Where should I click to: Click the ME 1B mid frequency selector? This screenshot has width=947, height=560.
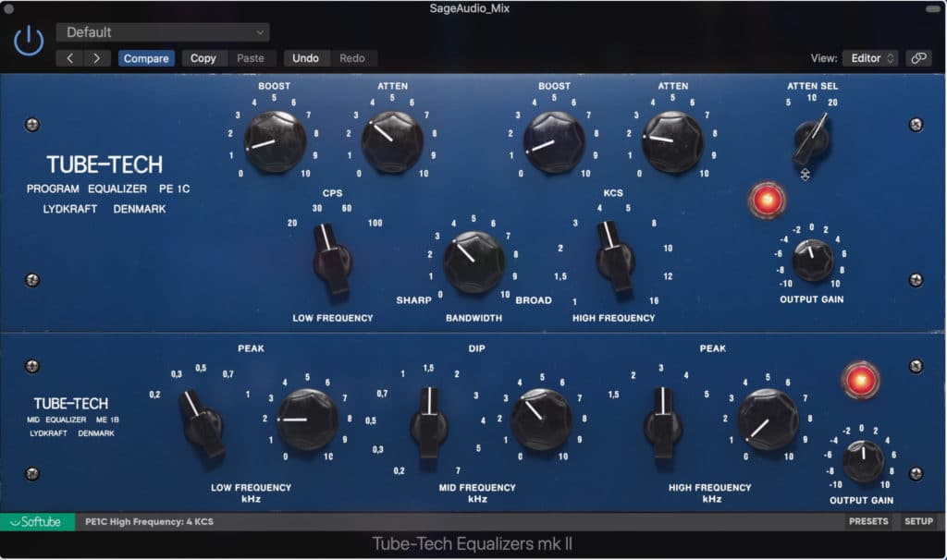(x=430, y=422)
